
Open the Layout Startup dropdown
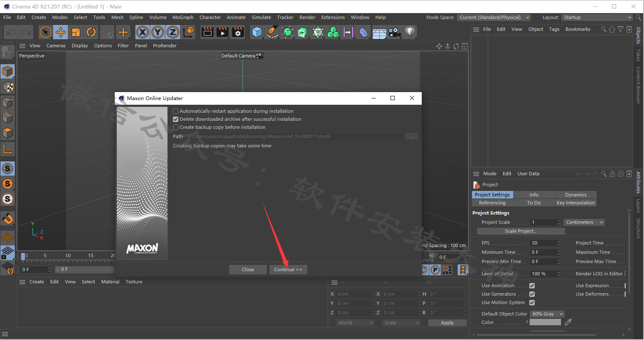pos(597,17)
